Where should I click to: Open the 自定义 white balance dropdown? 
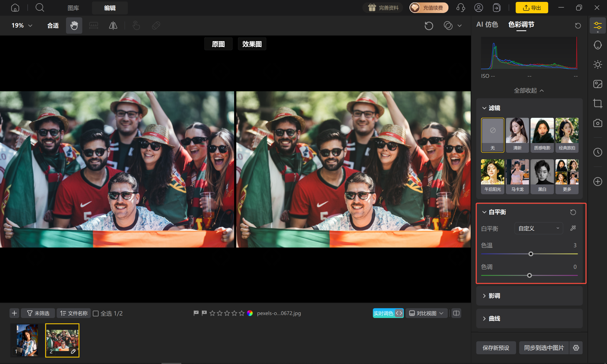pos(539,228)
